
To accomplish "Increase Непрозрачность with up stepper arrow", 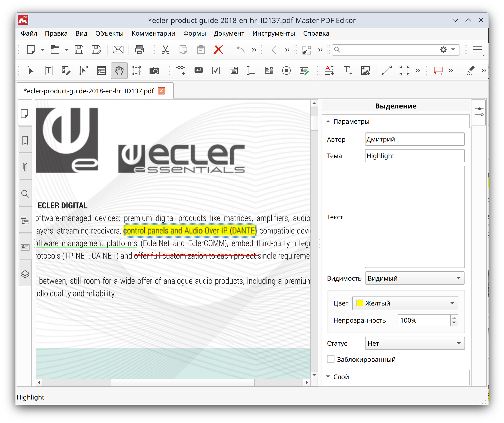I will (454, 318).
